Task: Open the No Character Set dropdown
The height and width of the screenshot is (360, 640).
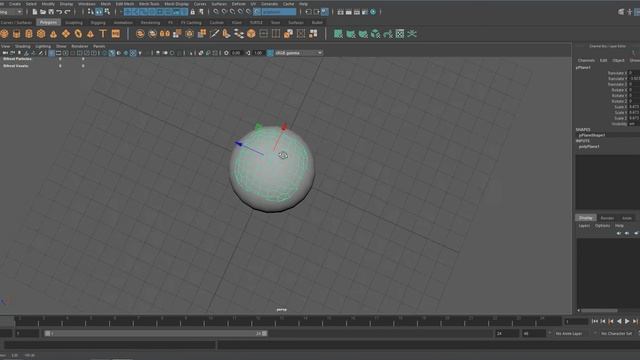Action: pos(616,333)
